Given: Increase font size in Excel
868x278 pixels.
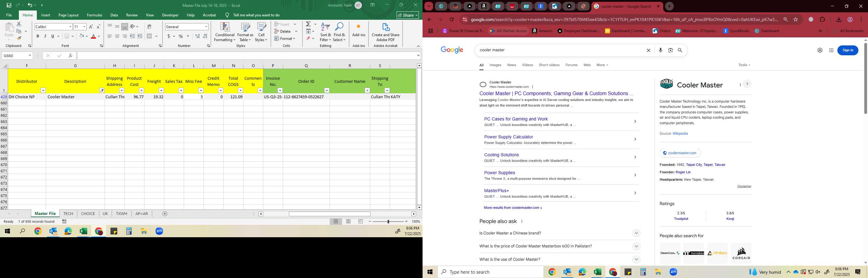Looking at the screenshot, I should click(91, 27).
